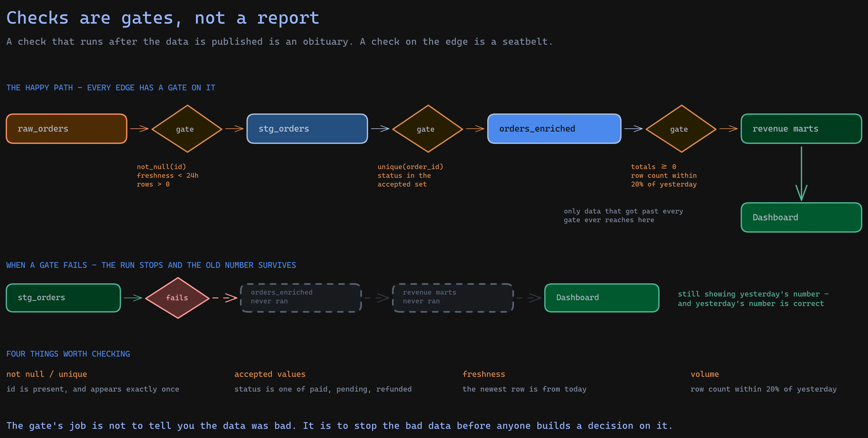This screenshot has height=438, width=868.
Task: Click 'id is present, and appears exactly once'
Action: tap(93, 389)
